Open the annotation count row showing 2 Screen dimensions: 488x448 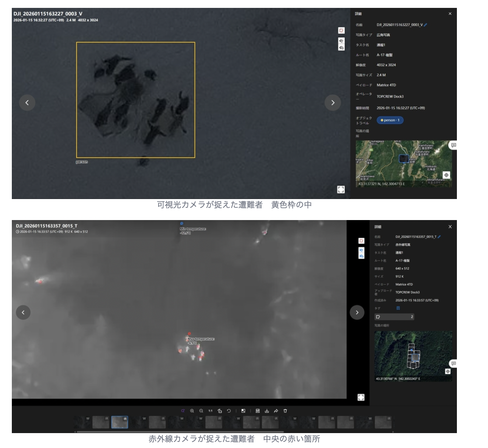(394, 316)
